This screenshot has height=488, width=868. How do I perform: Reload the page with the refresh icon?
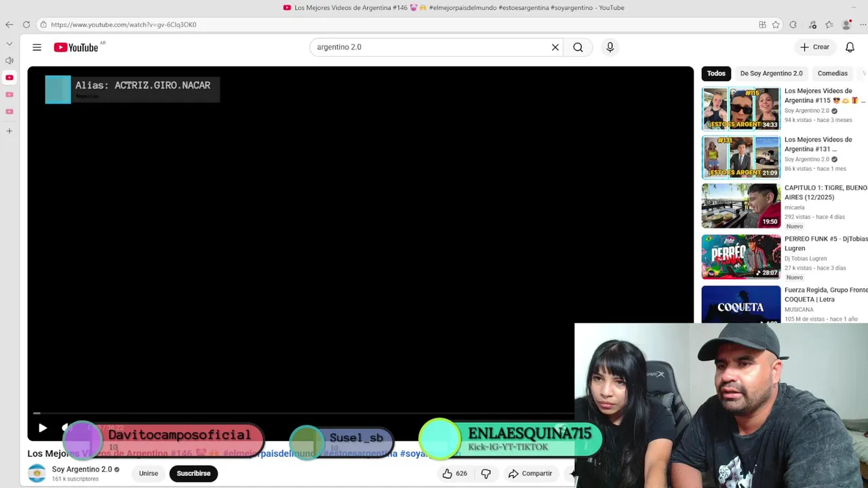pyautogui.click(x=26, y=24)
